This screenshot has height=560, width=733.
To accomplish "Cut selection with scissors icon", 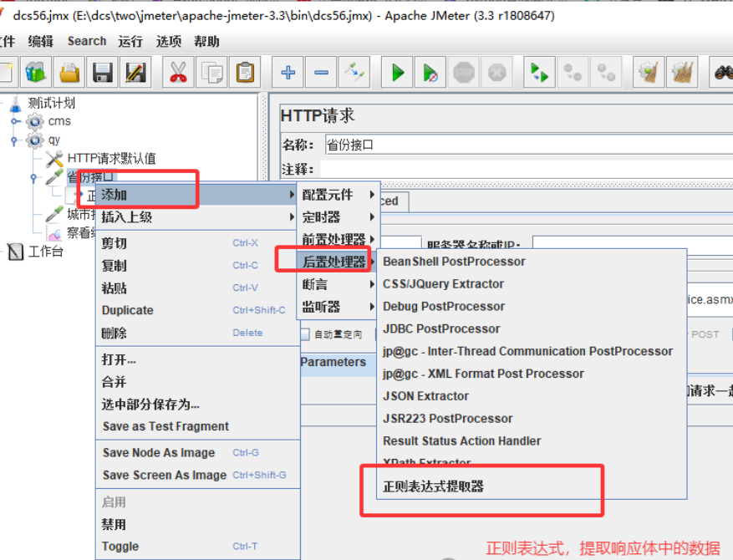I will (178, 73).
